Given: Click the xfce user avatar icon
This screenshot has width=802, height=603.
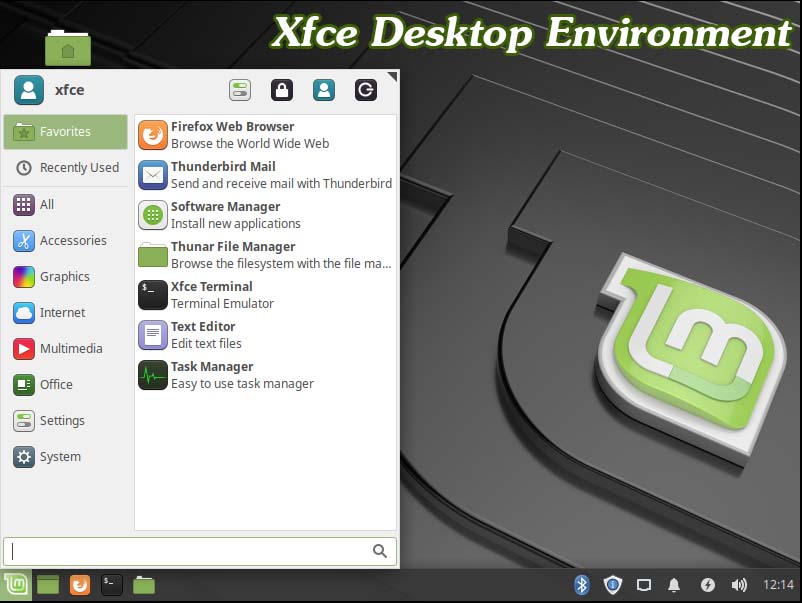Looking at the screenshot, I should click(x=29, y=90).
